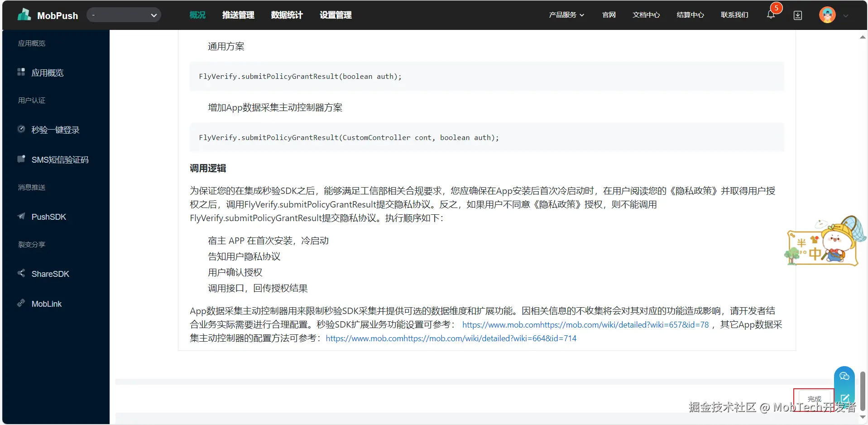
Task: Go to 结算中心 in the header
Action: [691, 15]
